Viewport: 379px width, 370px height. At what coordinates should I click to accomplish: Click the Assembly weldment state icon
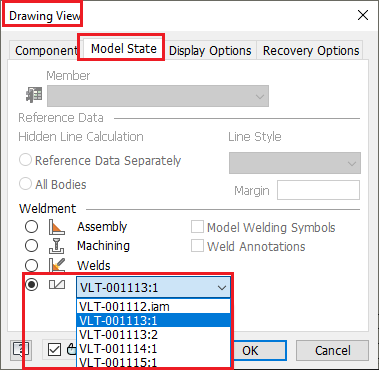(x=56, y=227)
